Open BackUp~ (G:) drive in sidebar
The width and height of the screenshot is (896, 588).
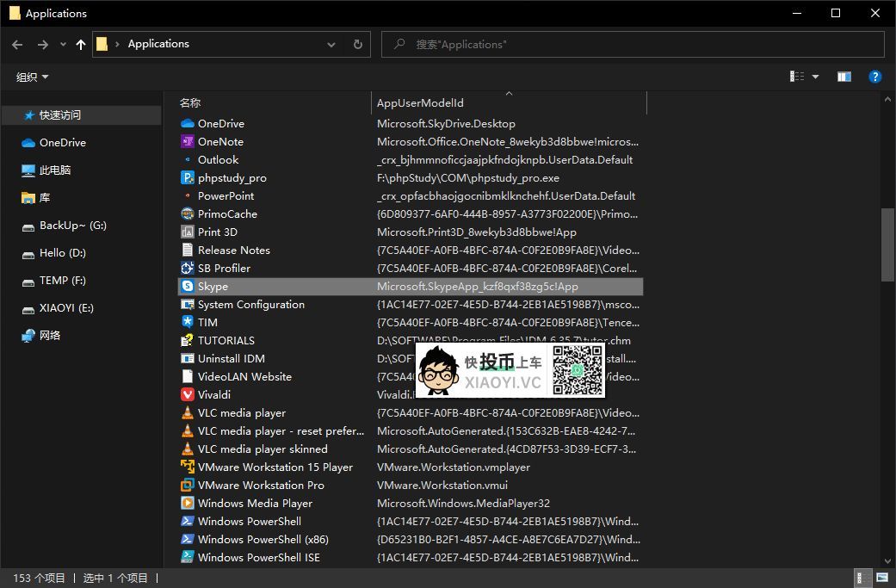pyautogui.click(x=73, y=226)
